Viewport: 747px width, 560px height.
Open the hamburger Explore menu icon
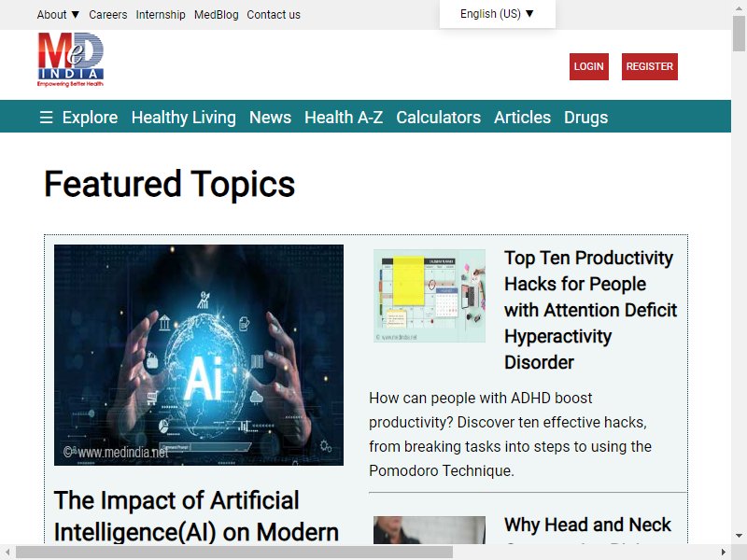[x=46, y=118]
